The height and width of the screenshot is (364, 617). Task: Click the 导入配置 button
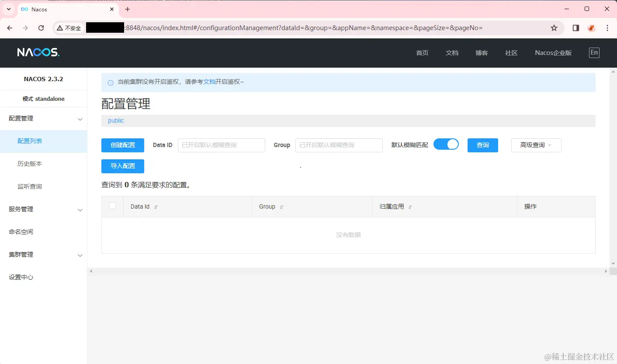tap(123, 166)
